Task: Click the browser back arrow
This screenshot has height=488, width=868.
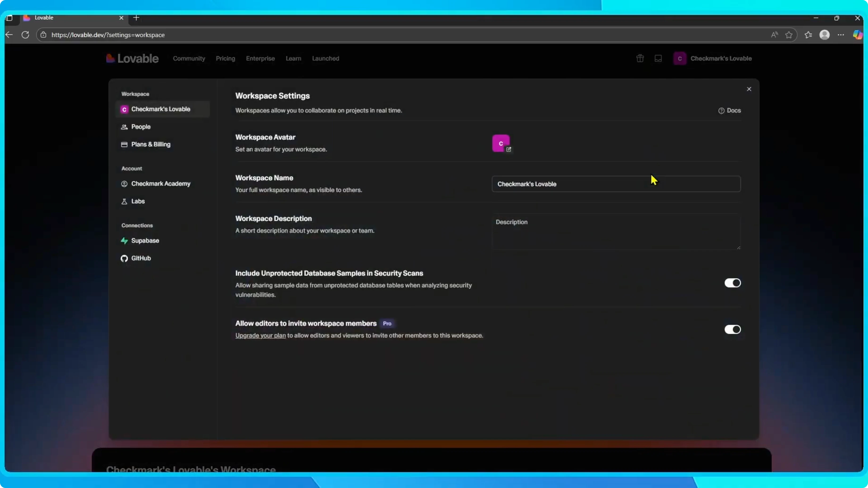Action: coord(9,35)
